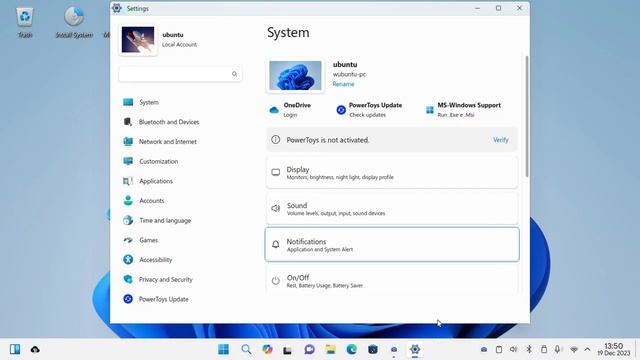Open Bluetooth and Devices settings
The width and height of the screenshot is (640, 360).
161,122
